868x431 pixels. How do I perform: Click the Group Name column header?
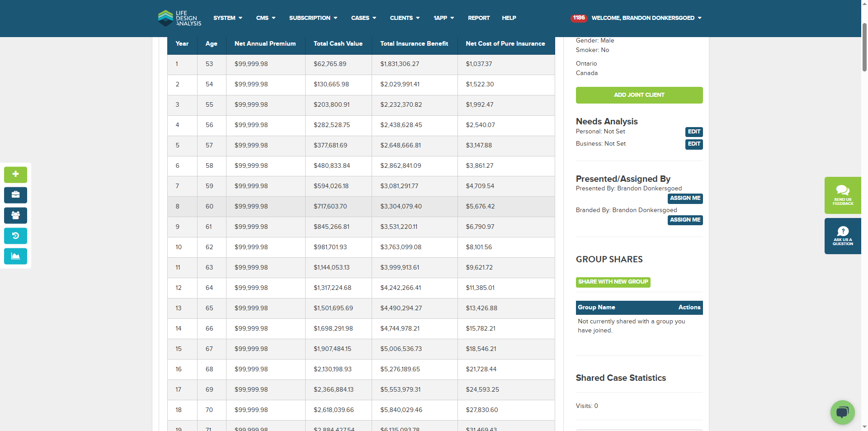pyautogui.click(x=596, y=308)
